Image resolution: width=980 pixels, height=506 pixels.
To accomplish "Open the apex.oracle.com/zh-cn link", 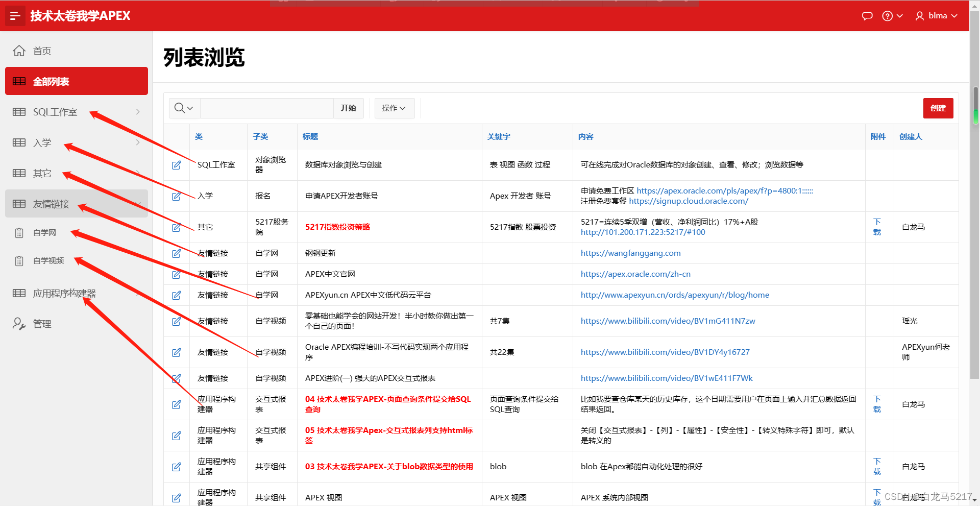I will point(635,274).
